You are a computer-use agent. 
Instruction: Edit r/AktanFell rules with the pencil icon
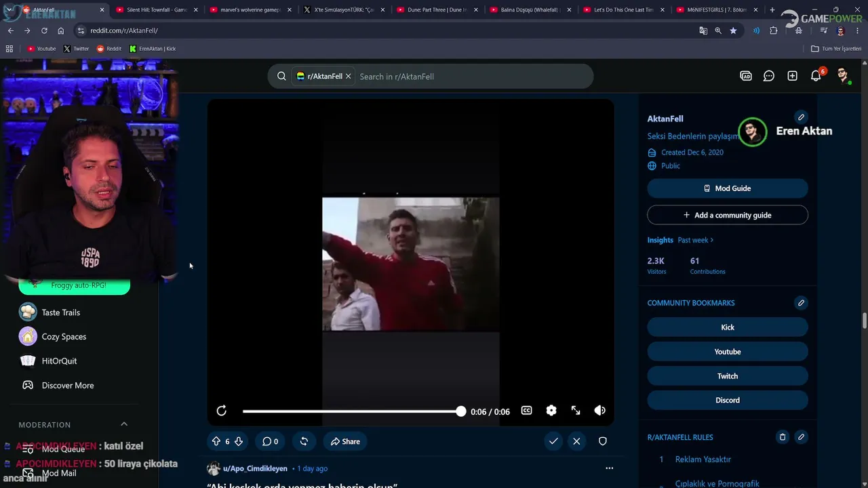(x=801, y=437)
